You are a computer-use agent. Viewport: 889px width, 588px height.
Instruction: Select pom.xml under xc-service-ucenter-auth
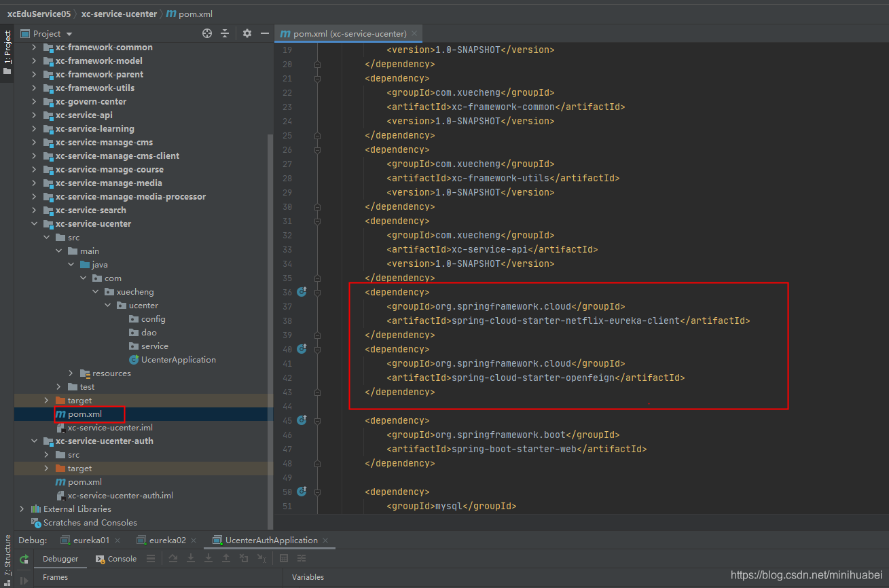click(78, 481)
